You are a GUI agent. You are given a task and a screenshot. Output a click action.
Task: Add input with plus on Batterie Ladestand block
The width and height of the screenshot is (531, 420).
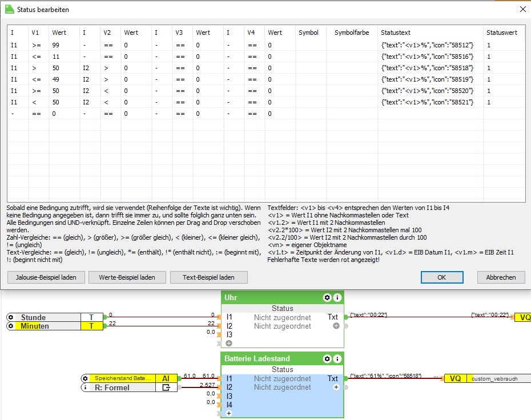229,413
